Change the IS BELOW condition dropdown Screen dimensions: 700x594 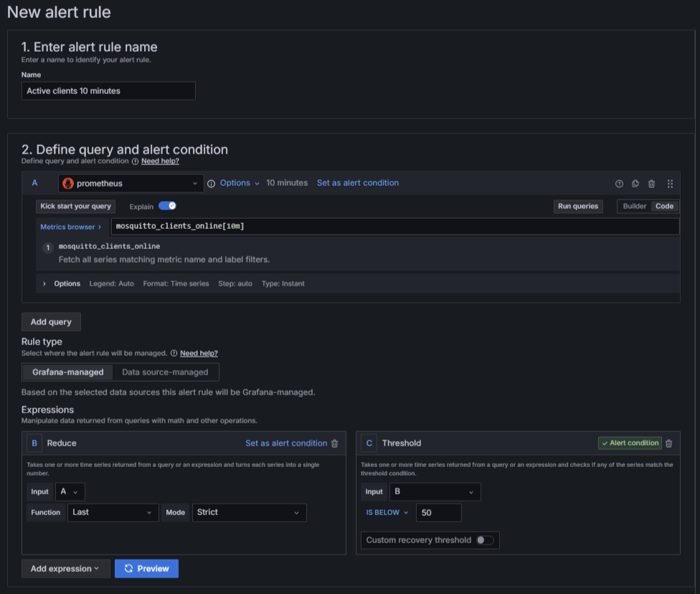[x=384, y=512]
